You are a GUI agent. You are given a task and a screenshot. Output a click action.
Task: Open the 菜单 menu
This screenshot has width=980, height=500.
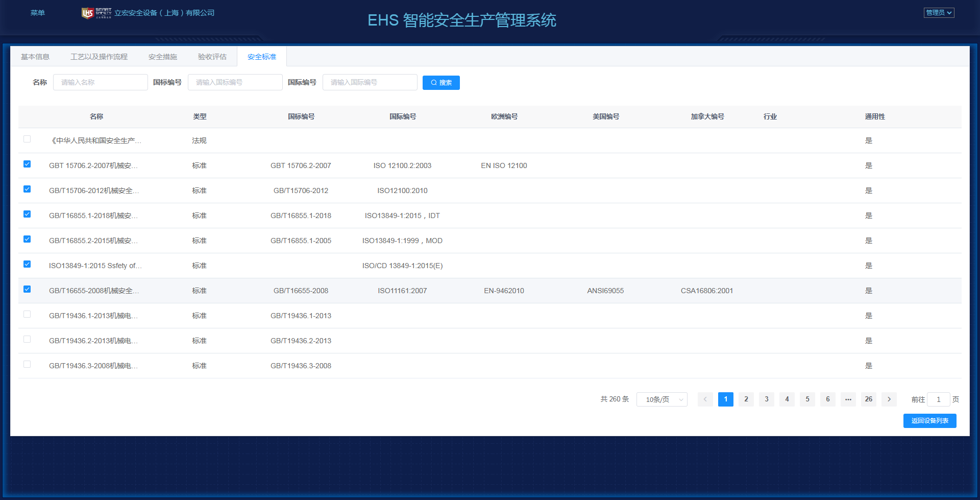38,13
